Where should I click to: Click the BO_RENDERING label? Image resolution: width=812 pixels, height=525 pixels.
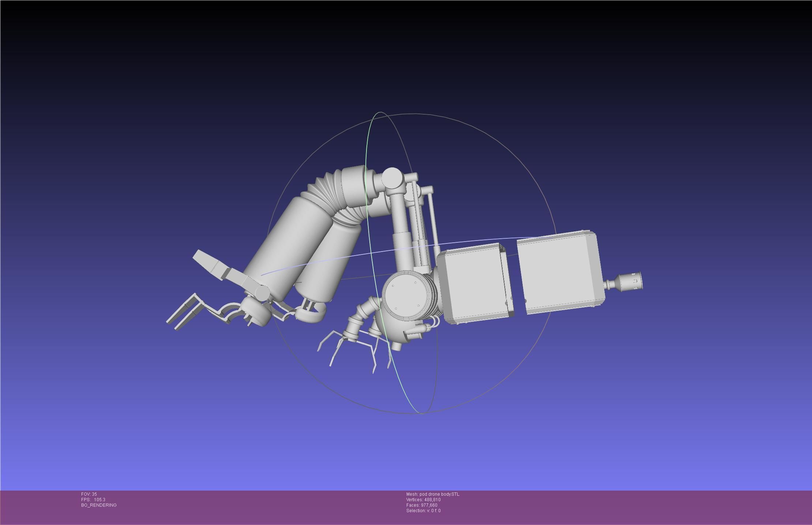pos(99,505)
